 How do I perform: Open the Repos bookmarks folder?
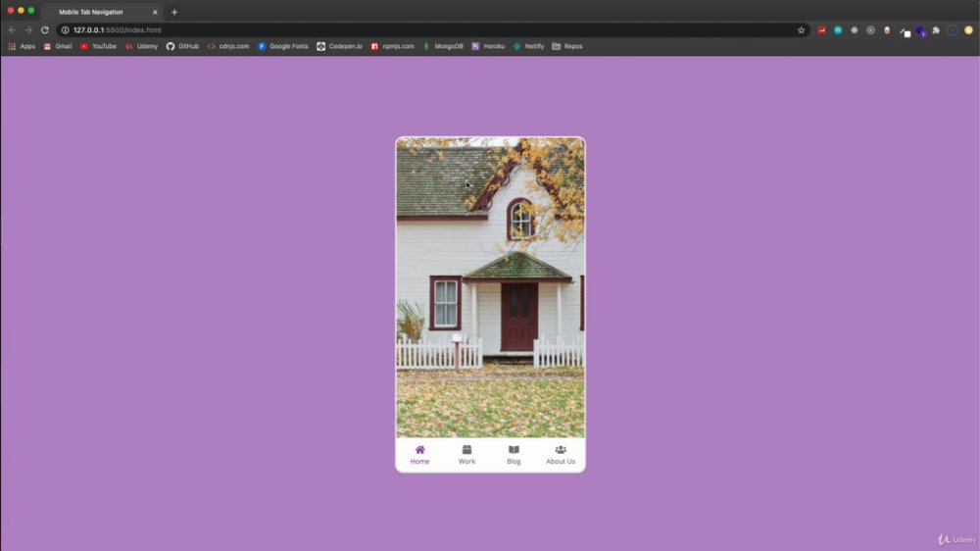pyautogui.click(x=567, y=46)
